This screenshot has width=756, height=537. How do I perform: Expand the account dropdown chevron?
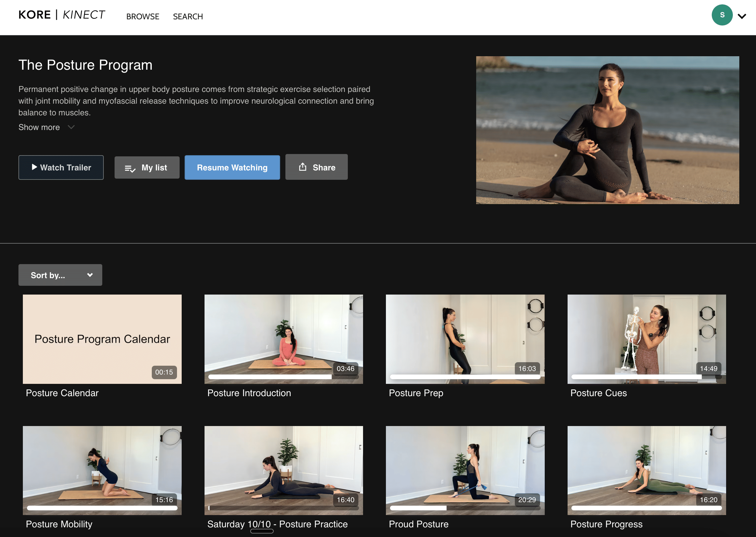click(x=742, y=16)
